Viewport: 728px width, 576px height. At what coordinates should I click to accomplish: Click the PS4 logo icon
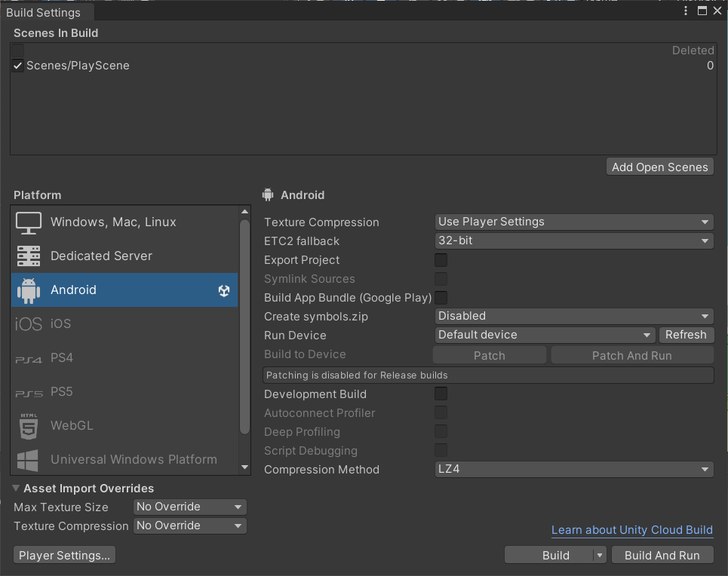(x=29, y=359)
